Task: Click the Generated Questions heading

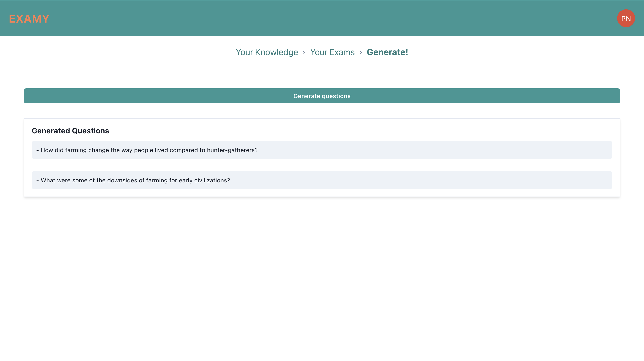Action: pos(70,131)
